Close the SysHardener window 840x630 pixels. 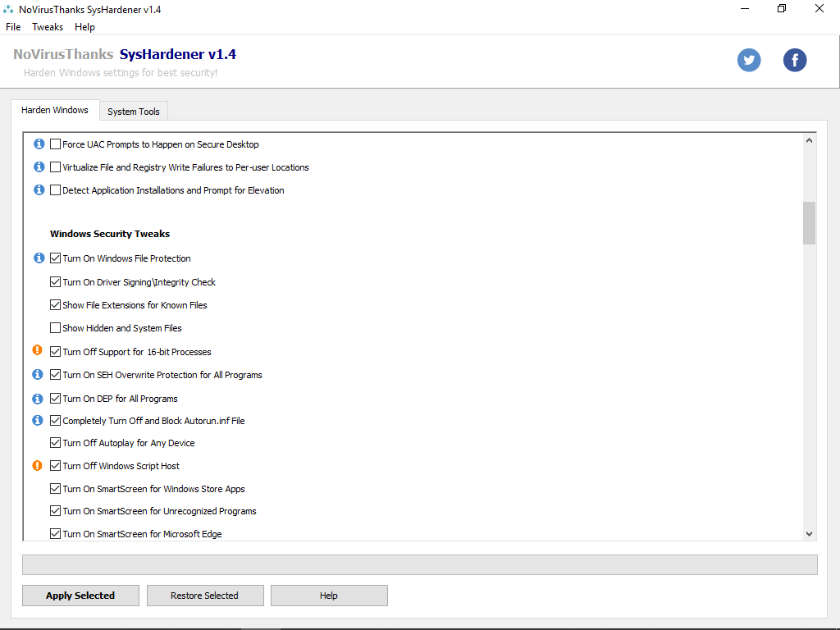(x=819, y=8)
